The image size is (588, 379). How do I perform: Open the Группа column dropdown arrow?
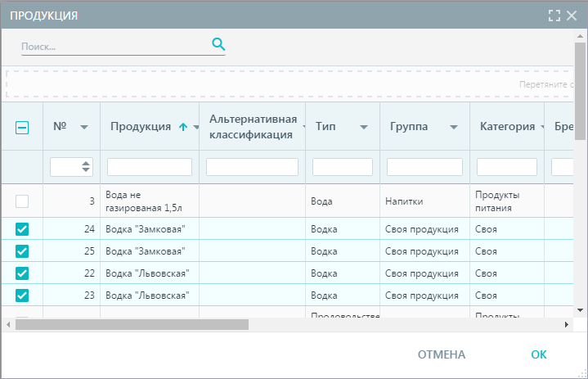[x=454, y=127]
